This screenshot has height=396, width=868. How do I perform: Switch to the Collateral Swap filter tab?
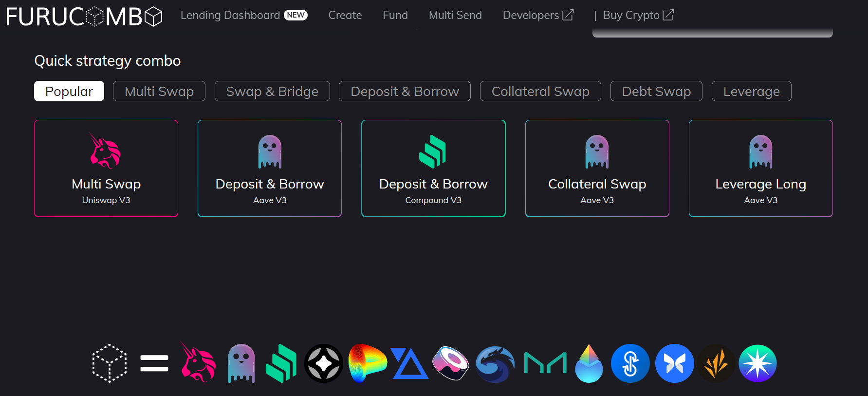[x=540, y=91]
